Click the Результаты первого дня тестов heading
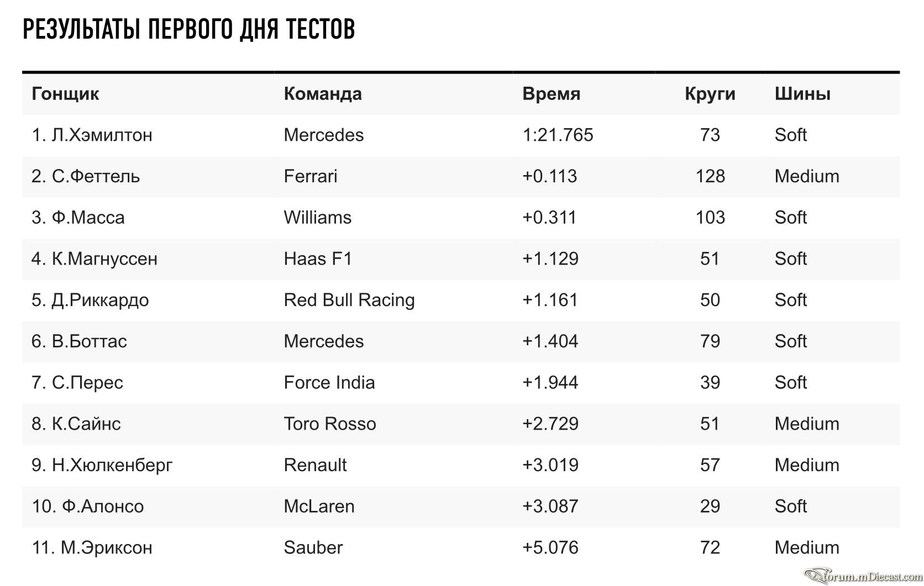Image resolution: width=924 pixels, height=586 pixels. point(188,29)
